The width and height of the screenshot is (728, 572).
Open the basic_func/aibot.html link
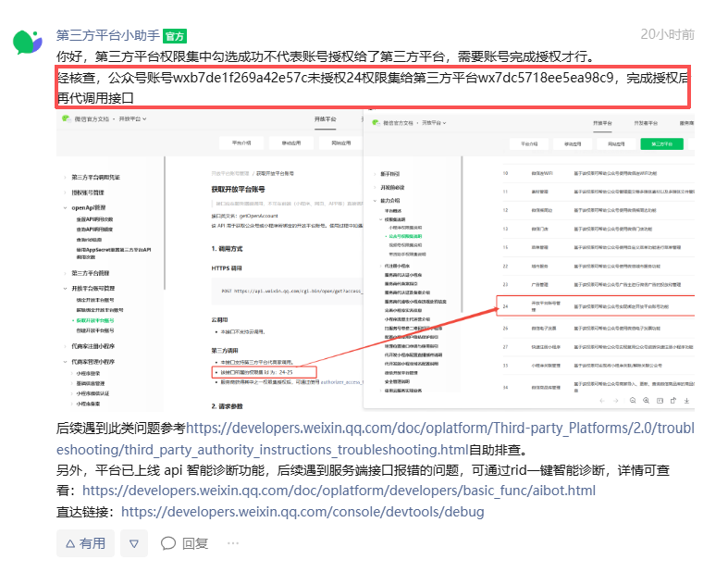(x=339, y=491)
